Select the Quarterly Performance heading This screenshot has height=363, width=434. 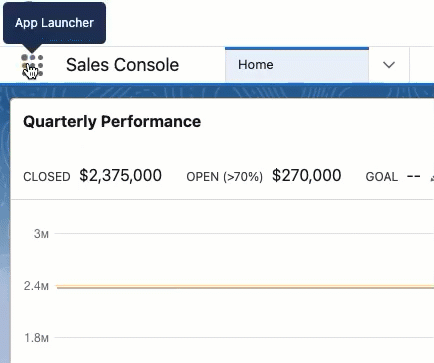[x=112, y=121]
